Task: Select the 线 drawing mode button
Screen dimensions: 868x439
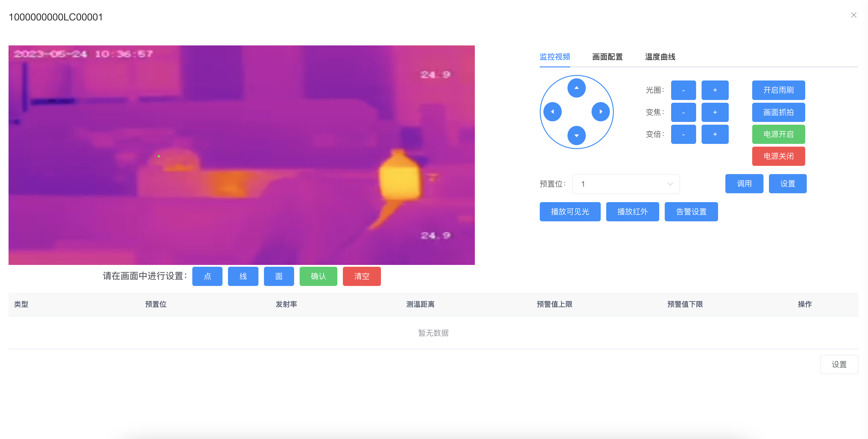Action: [243, 276]
